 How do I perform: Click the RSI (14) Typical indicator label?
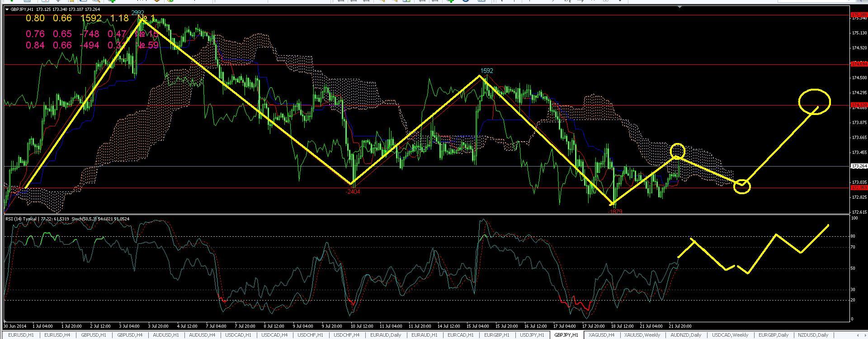tap(21, 219)
